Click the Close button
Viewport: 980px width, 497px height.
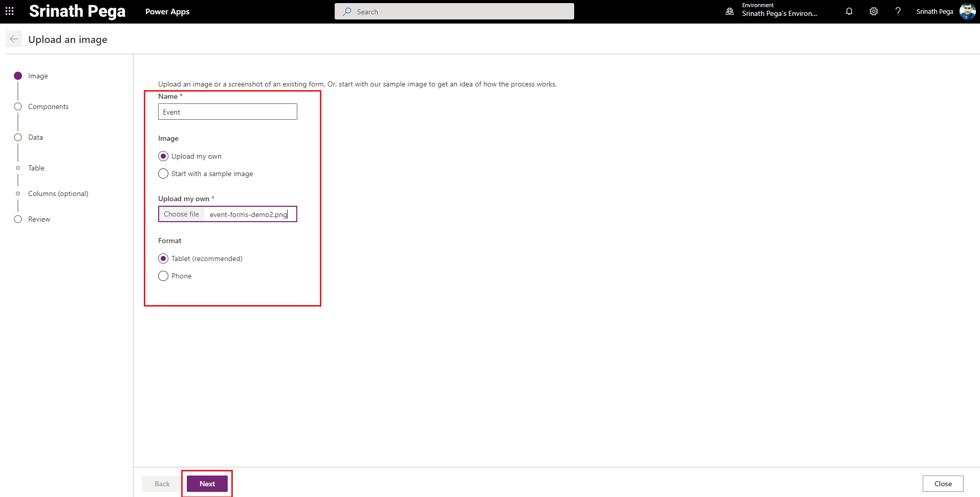click(943, 484)
